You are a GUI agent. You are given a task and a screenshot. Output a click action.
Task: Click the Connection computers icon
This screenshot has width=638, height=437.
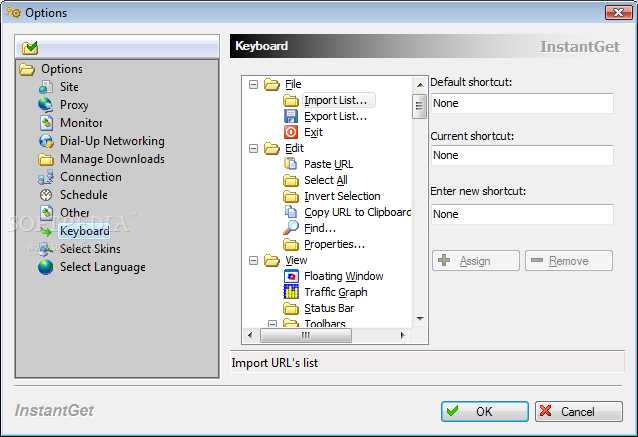point(46,177)
